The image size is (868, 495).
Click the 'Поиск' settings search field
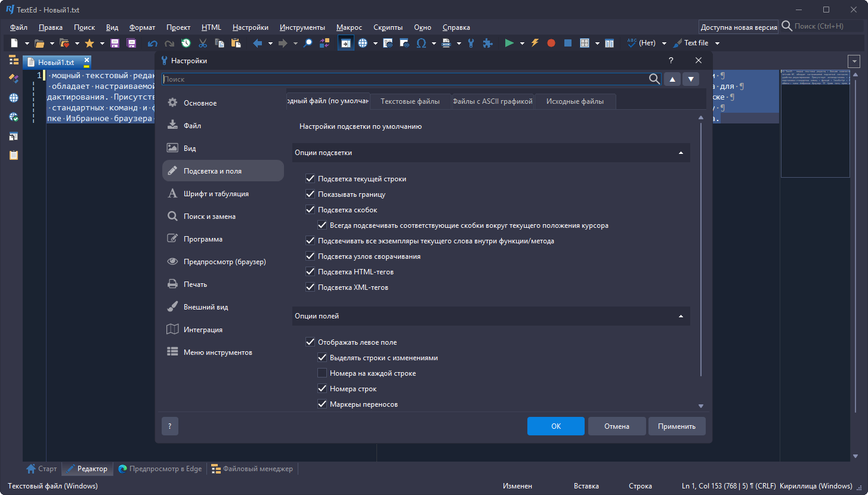click(x=406, y=79)
